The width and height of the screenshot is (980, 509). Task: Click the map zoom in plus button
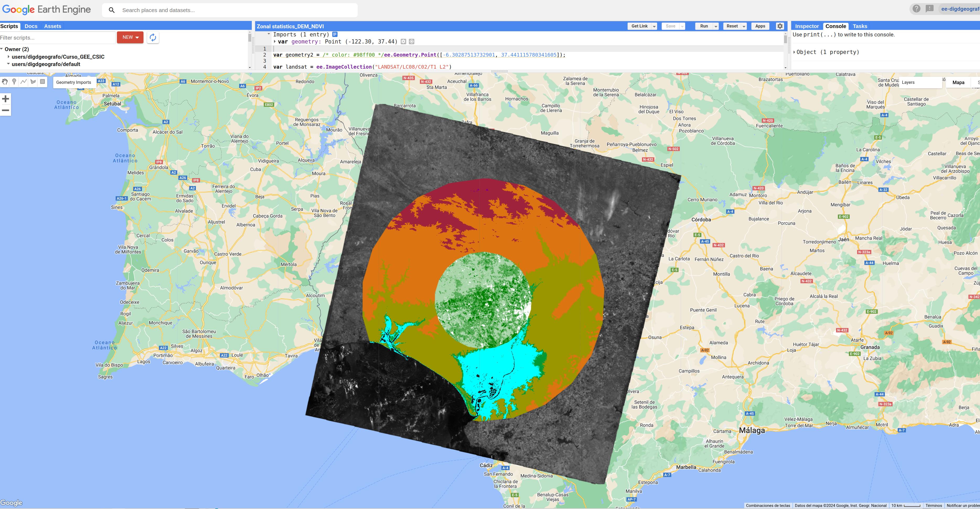[5, 99]
